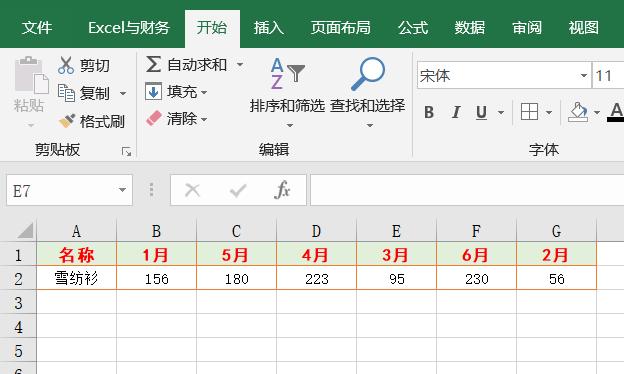
Task: Switch to the 公式 tab
Action: (x=413, y=27)
